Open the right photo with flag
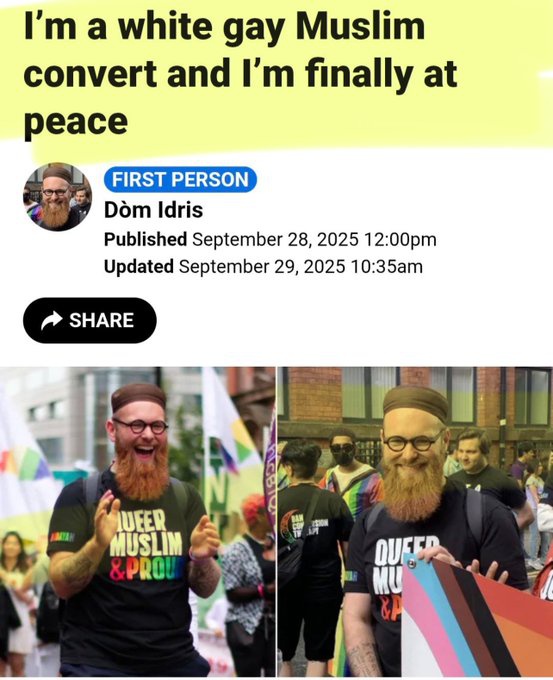 click(x=415, y=522)
